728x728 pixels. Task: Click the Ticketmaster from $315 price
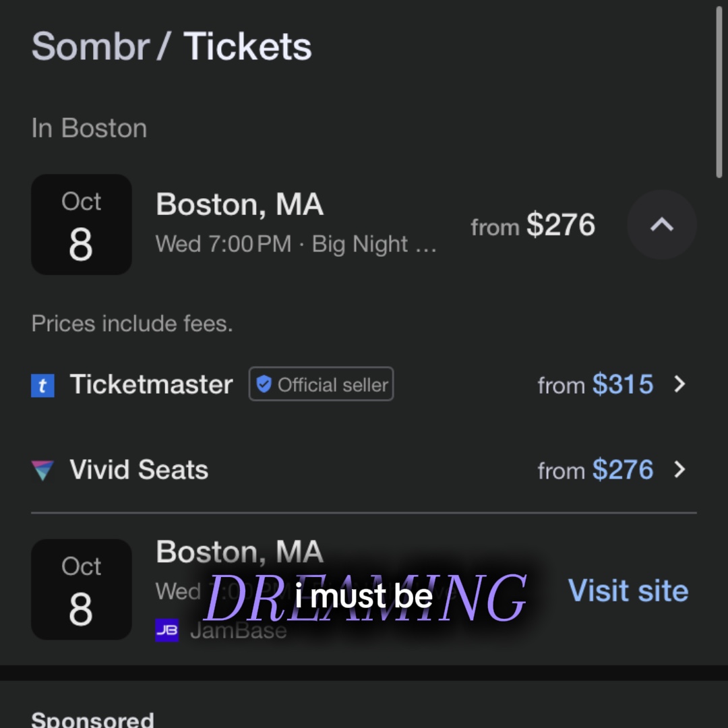pyautogui.click(x=596, y=384)
